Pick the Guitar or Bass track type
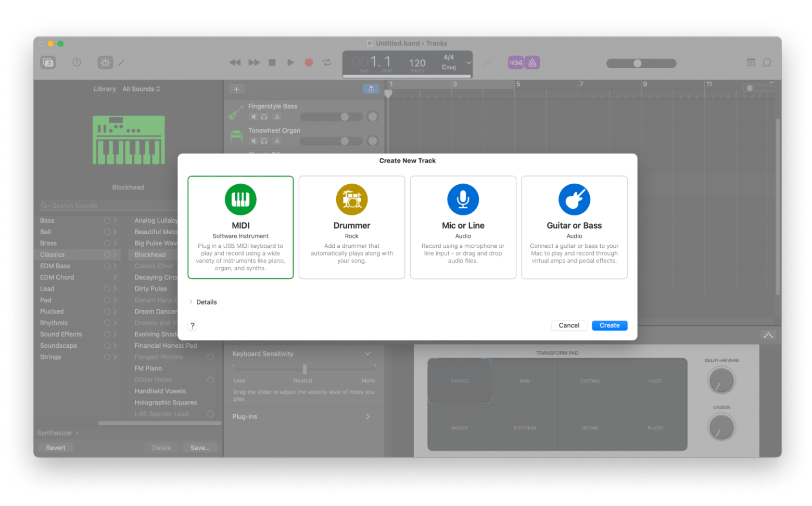Screen dimensions: 812x506 pyautogui.click(x=574, y=227)
